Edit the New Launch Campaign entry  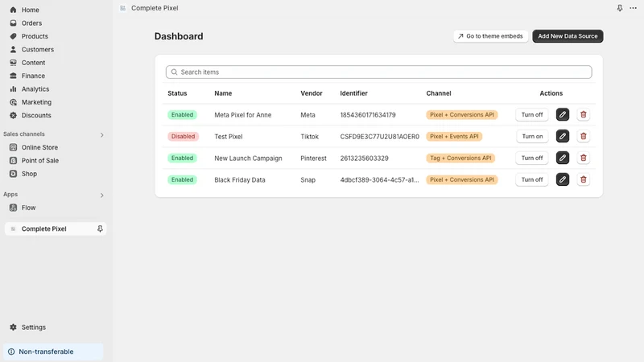[562, 158]
